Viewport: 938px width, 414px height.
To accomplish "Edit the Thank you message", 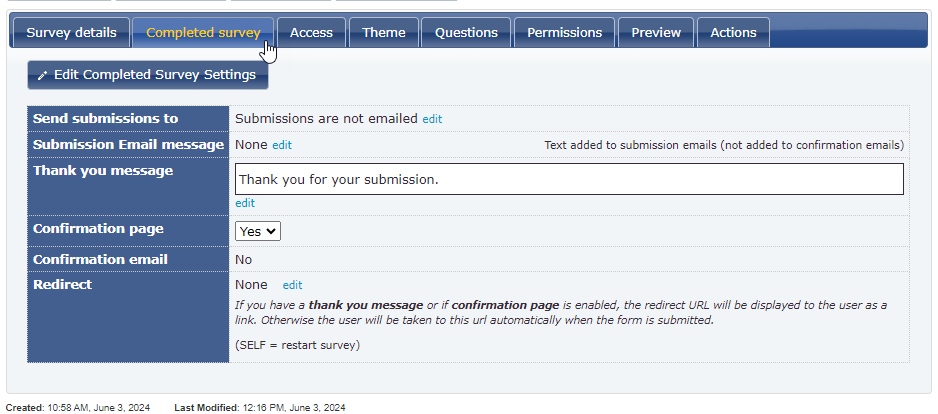I will pyautogui.click(x=245, y=203).
